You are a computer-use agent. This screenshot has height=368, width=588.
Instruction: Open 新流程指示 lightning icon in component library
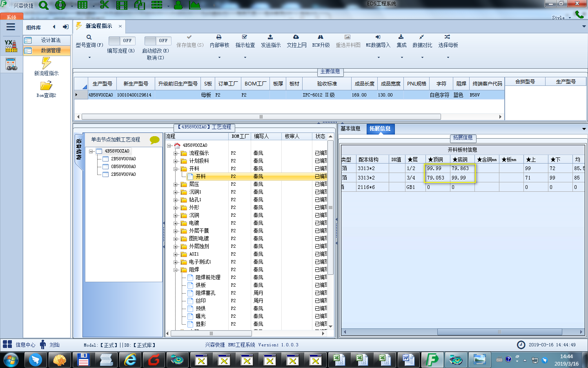pos(46,63)
